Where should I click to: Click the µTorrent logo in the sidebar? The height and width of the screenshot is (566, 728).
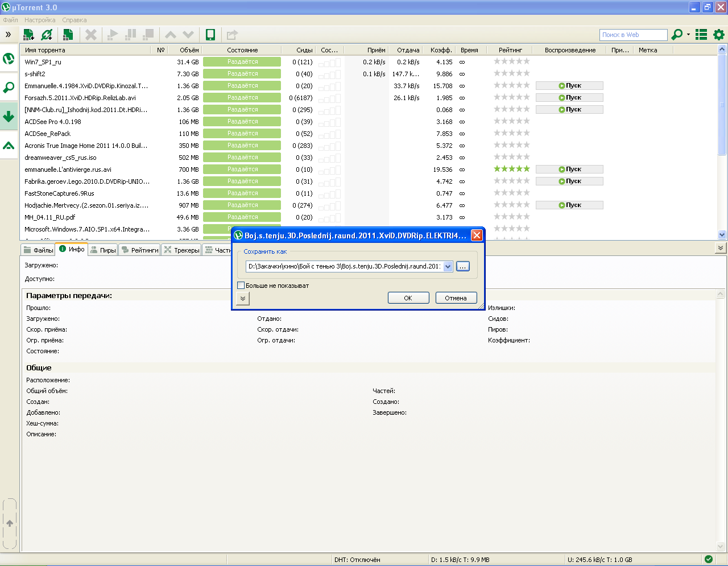[x=9, y=59]
